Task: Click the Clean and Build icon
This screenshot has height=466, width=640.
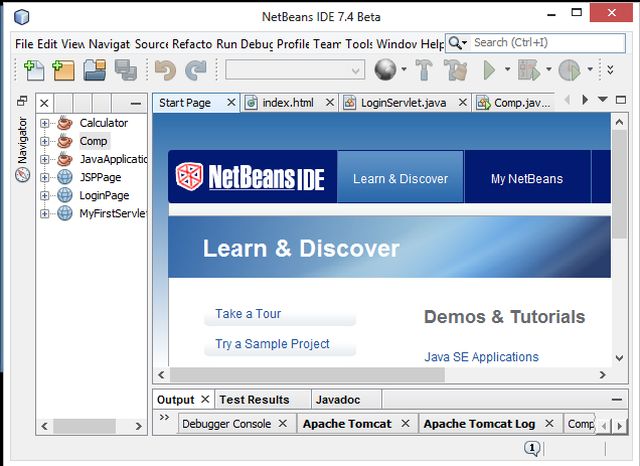Action: pos(456,70)
